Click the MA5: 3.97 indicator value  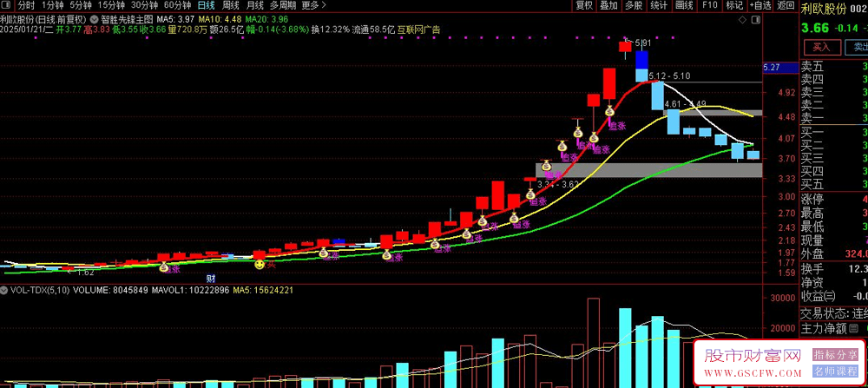174,19
